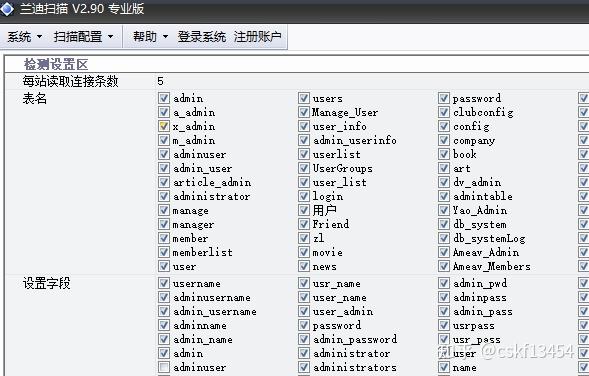Click the 设置字段 row label
This screenshot has height=376, width=589.
[x=47, y=283]
